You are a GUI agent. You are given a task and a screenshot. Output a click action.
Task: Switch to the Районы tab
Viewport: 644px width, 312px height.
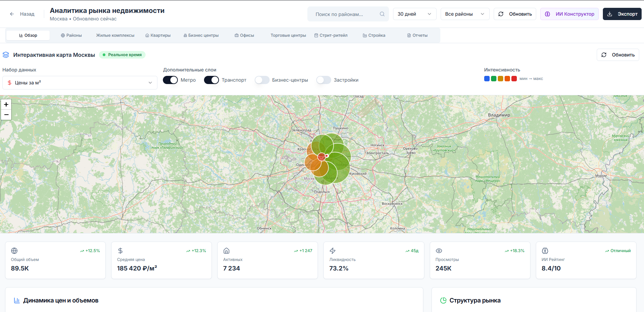[x=71, y=35]
